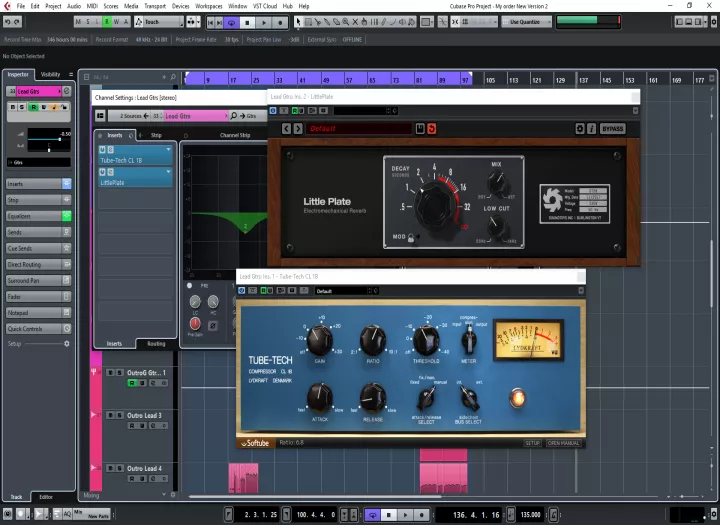Select the Mute X tool
720x525 pixels.
click(355, 22)
